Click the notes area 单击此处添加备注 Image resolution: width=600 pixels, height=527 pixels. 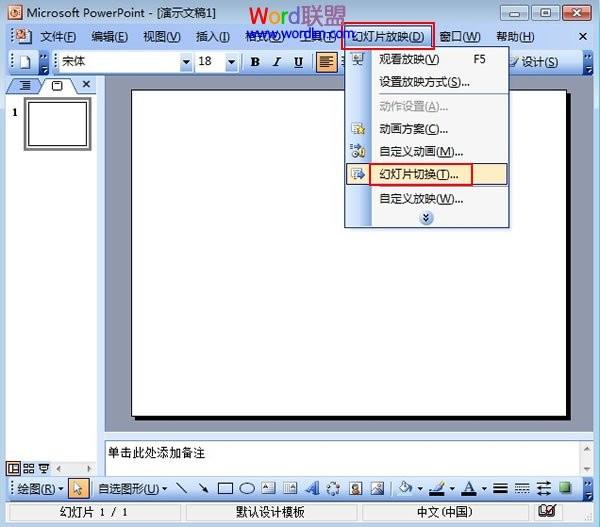pos(343,457)
